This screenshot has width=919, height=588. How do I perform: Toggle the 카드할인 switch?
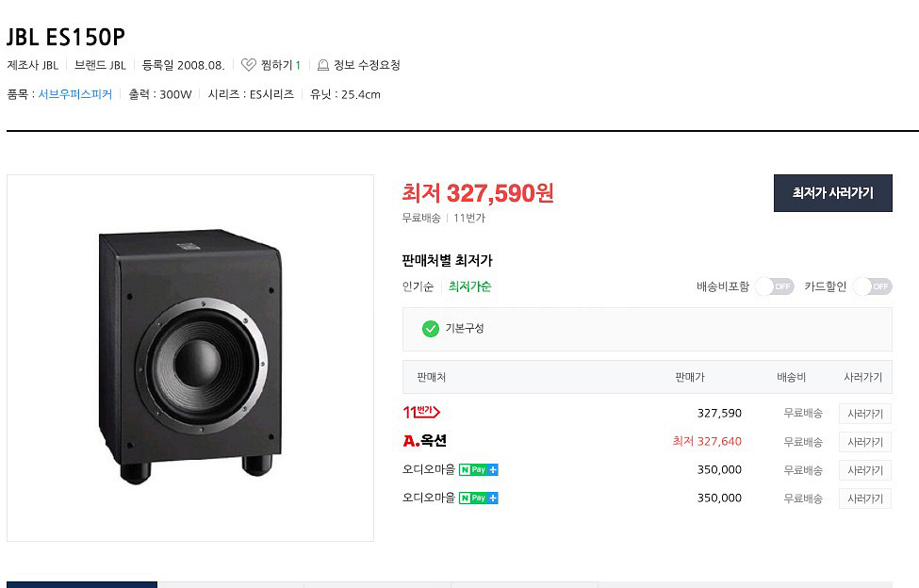tap(872, 286)
